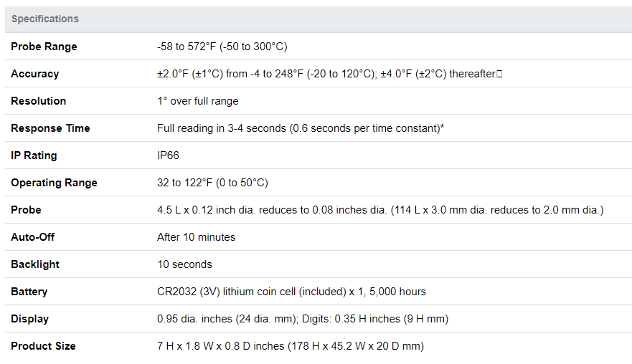Click the Operating Range label
Screen dimensions: 632x364
[x=54, y=183]
